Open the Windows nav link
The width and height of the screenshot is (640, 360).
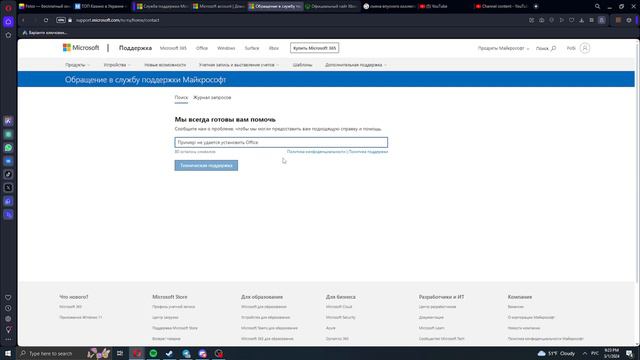[226, 48]
